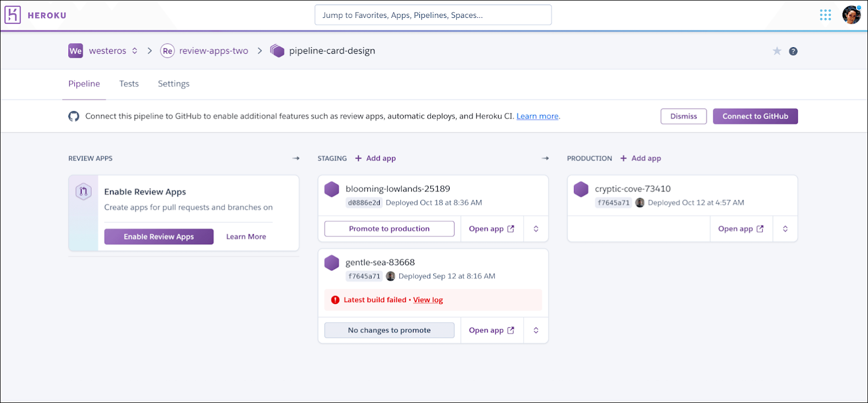Expand blooming-lowlands-25189 card options chevron
Screen dimensions: 868x403
point(536,229)
